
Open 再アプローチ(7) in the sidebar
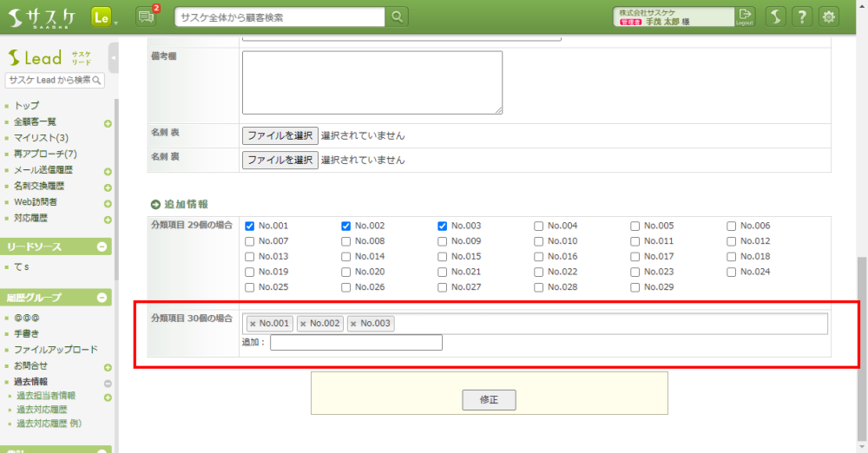pos(45,154)
